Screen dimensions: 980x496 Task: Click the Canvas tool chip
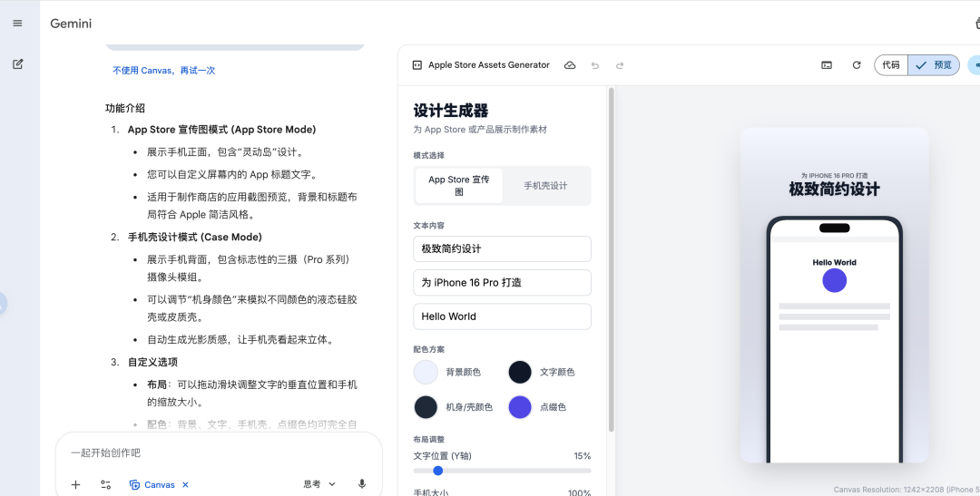point(152,484)
